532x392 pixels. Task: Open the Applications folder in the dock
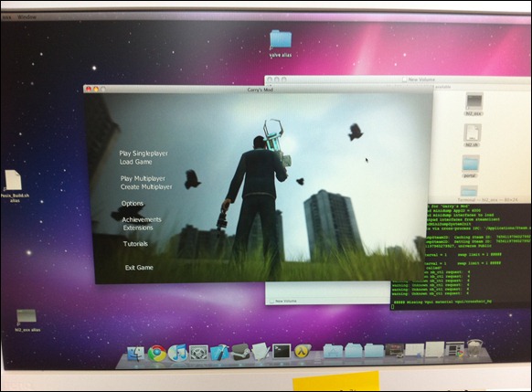333,351
